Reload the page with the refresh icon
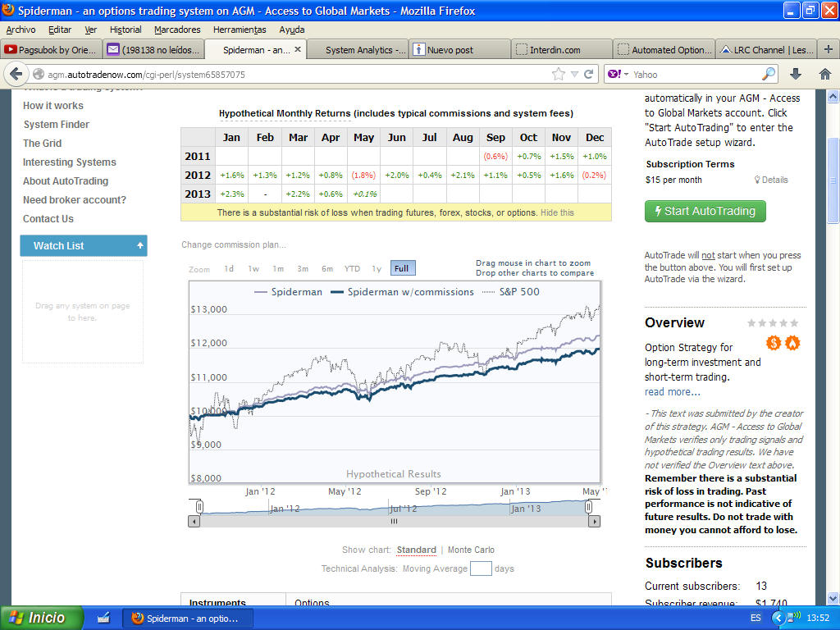This screenshot has width=840, height=630. pyautogui.click(x=589, y=74)
